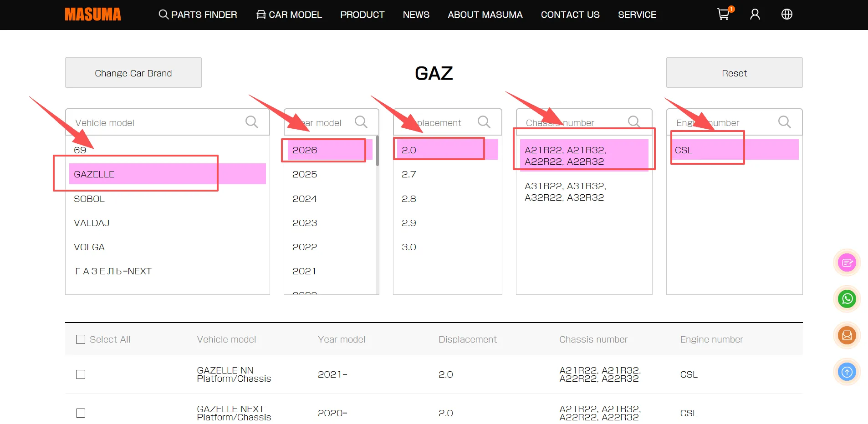Toggle the Select All checkbox
868x424 pixels.
click(x=81, y=339)
